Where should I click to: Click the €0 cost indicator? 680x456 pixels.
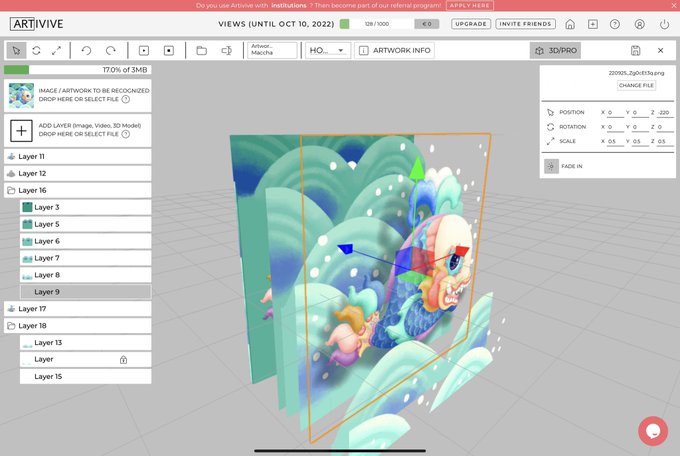click(x=427, y=24)
